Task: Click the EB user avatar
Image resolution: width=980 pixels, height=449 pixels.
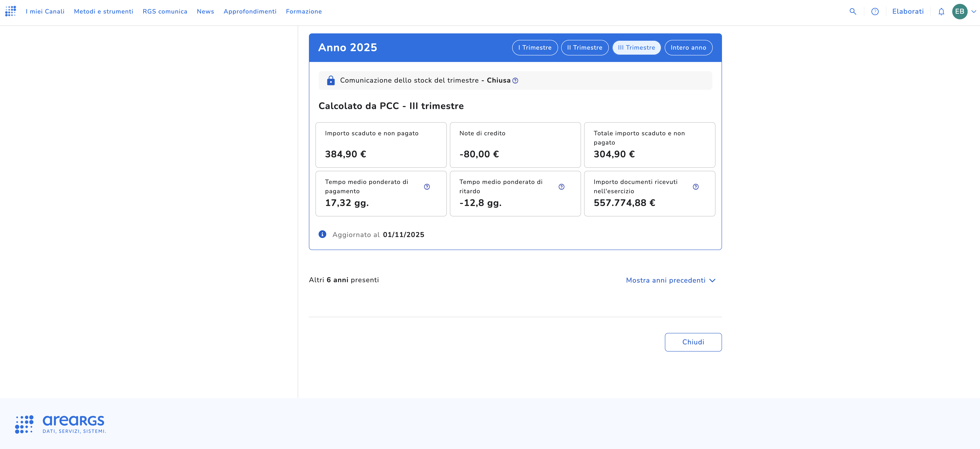Action: pos(959,11)
